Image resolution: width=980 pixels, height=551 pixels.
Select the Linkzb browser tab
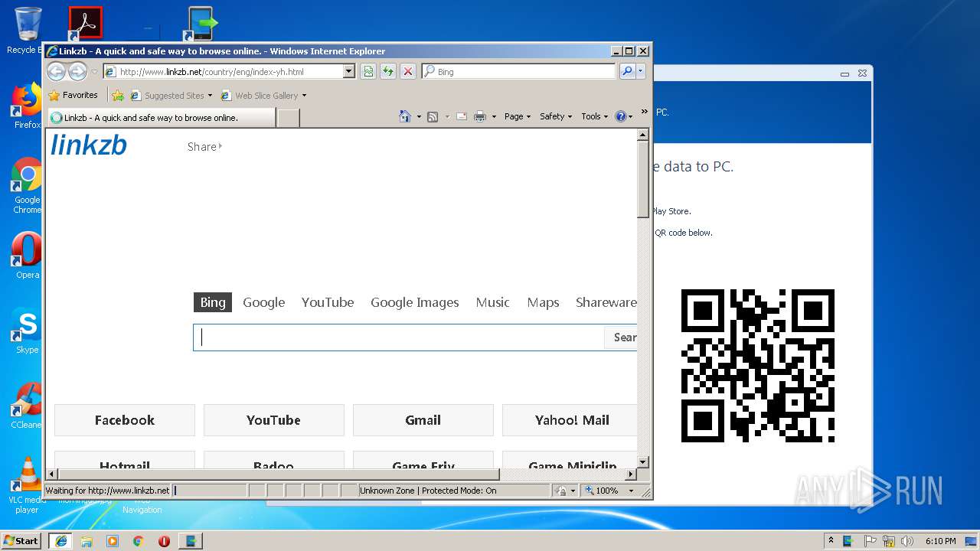pos(162,118)
